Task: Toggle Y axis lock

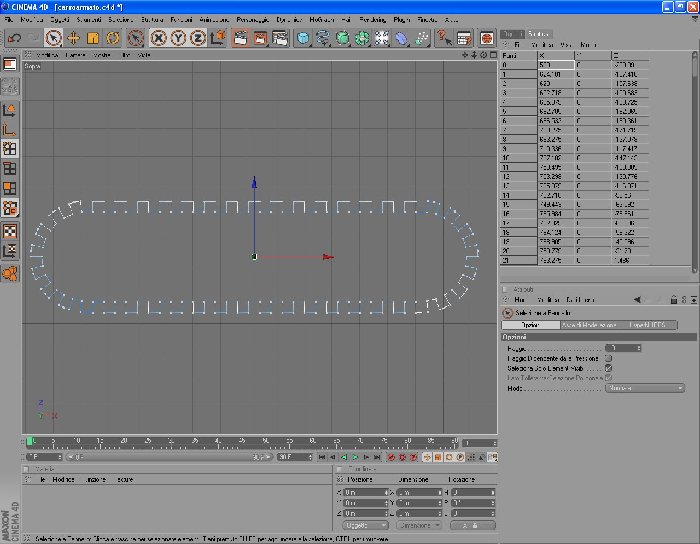Action: [178, 38]
